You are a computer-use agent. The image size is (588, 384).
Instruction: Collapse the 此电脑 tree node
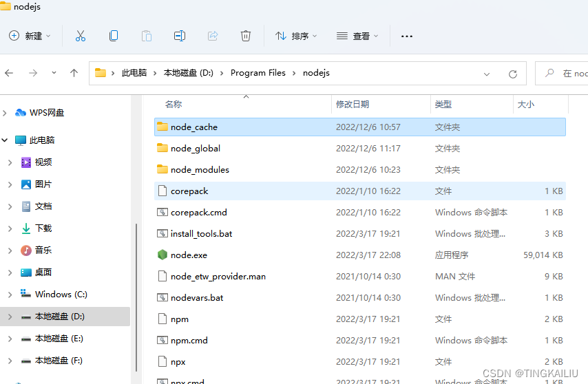coord(5,140)
